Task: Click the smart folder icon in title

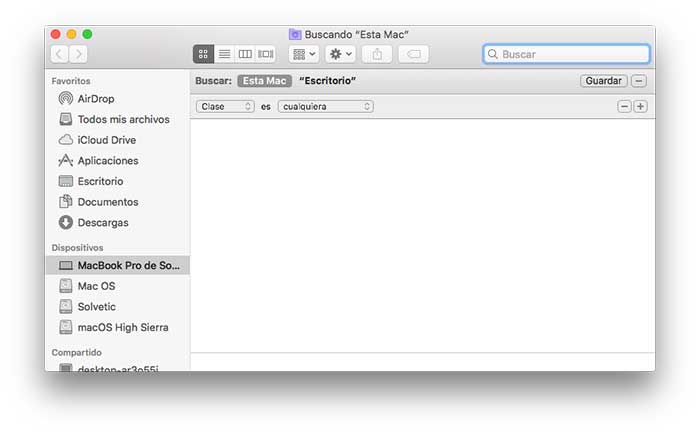Action: (295, 34)
